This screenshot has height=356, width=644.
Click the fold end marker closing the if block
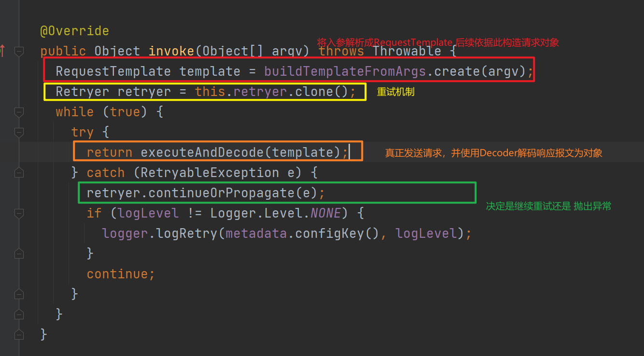(x=19, y=254)
